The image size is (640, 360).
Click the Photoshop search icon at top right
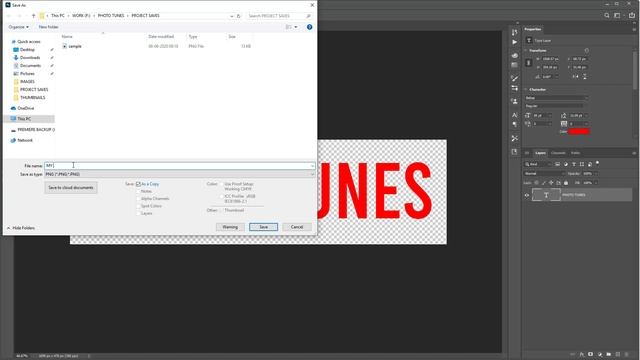607,16
